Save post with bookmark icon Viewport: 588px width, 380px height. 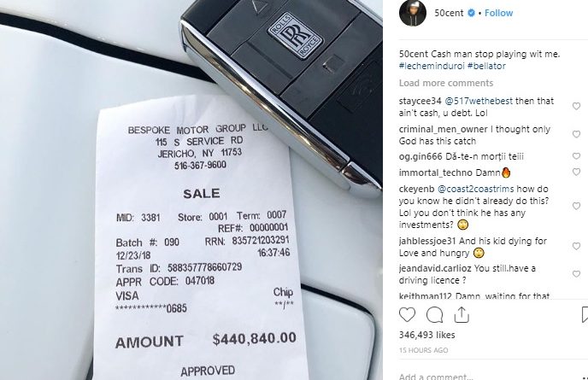tap(585, 315)
